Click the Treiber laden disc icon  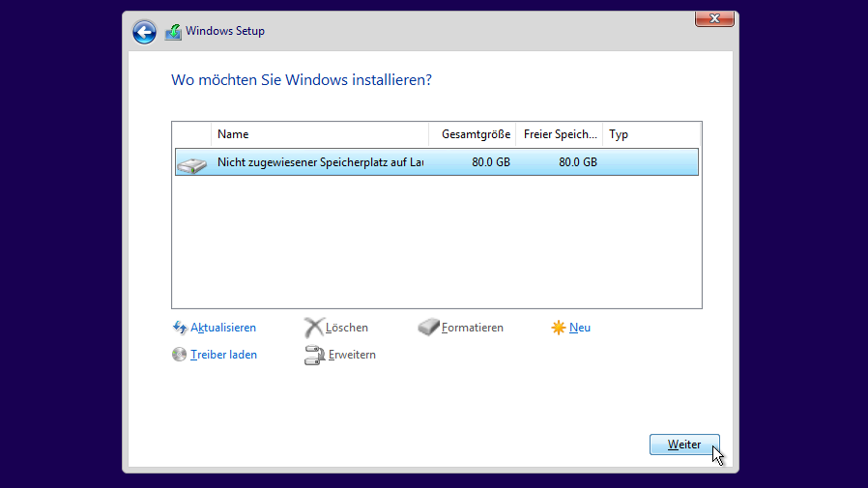tap(180, 355)
